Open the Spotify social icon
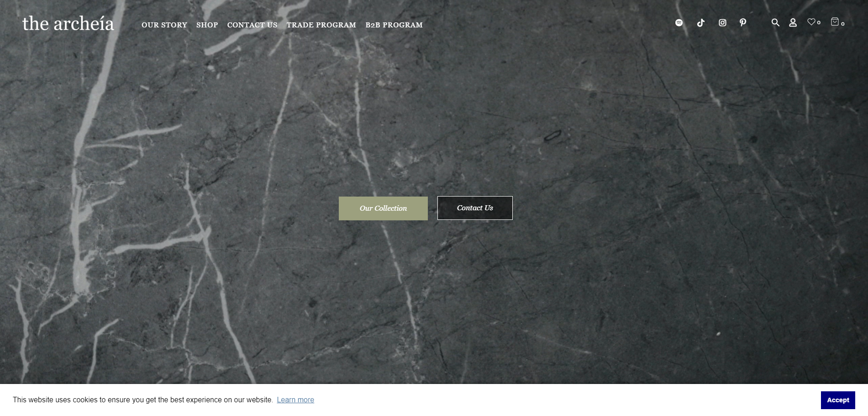 (x=679, y=23)
